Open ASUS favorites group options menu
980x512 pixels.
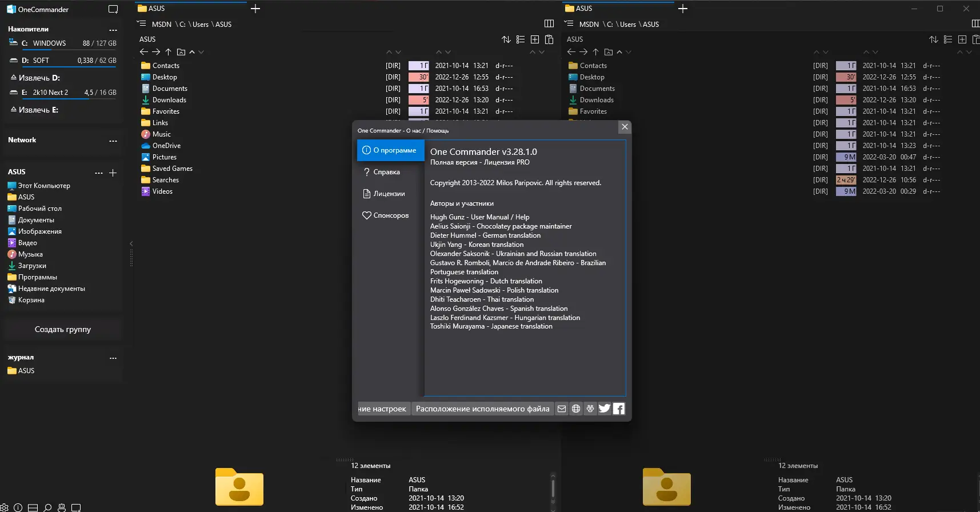pos(99,173)
